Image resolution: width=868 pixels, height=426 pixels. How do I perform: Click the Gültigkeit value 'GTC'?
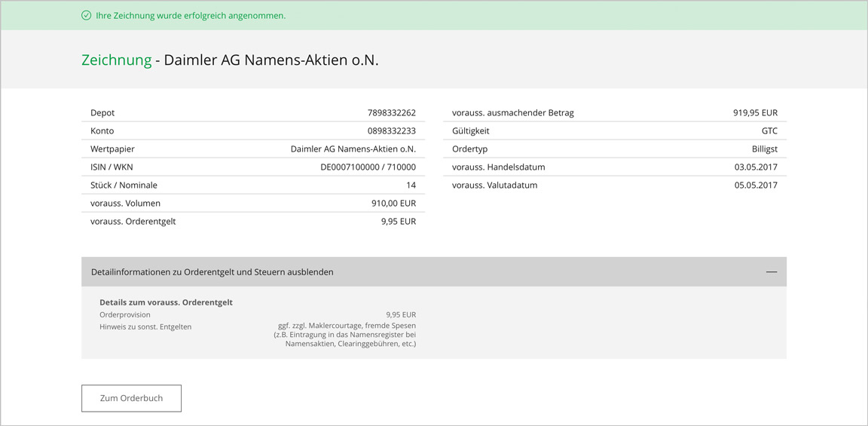click(x=769, y=131)
